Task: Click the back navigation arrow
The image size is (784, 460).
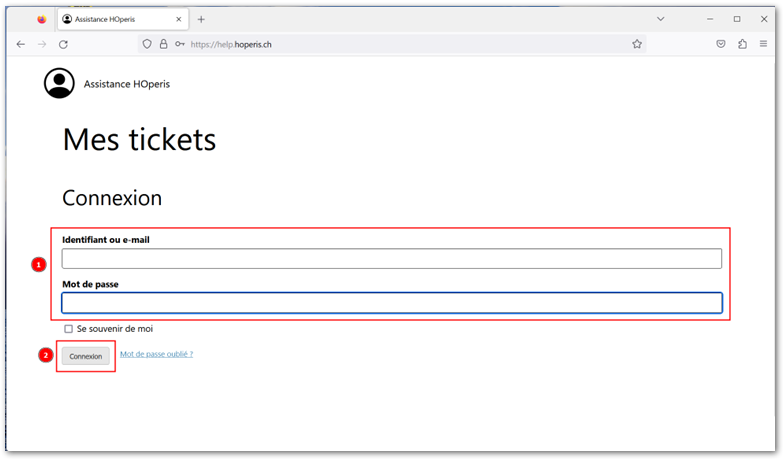Action: [x=21, y=44]
